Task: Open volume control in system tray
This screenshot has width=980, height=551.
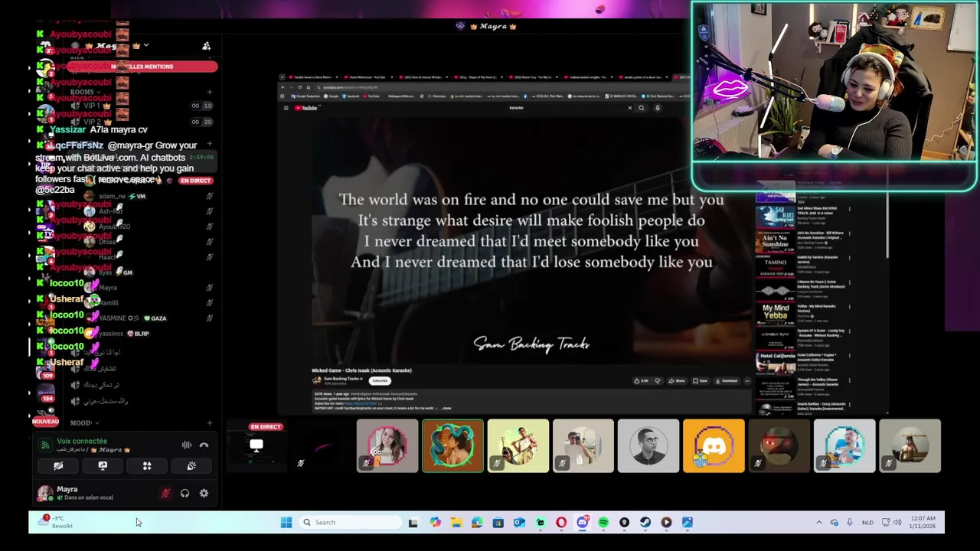Action: click(x=897, y=523)
